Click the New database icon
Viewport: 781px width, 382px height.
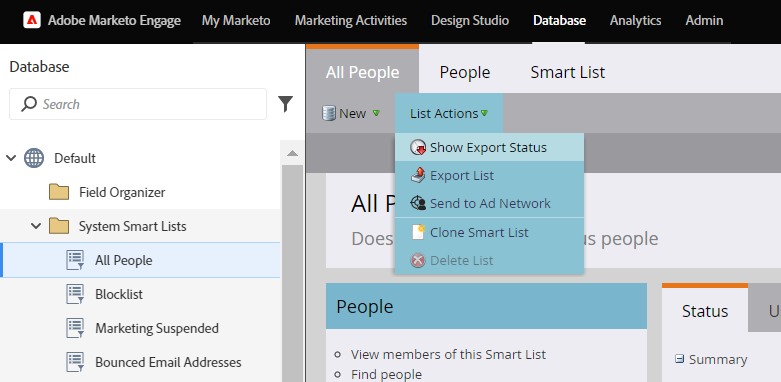(x=329, y=113)
